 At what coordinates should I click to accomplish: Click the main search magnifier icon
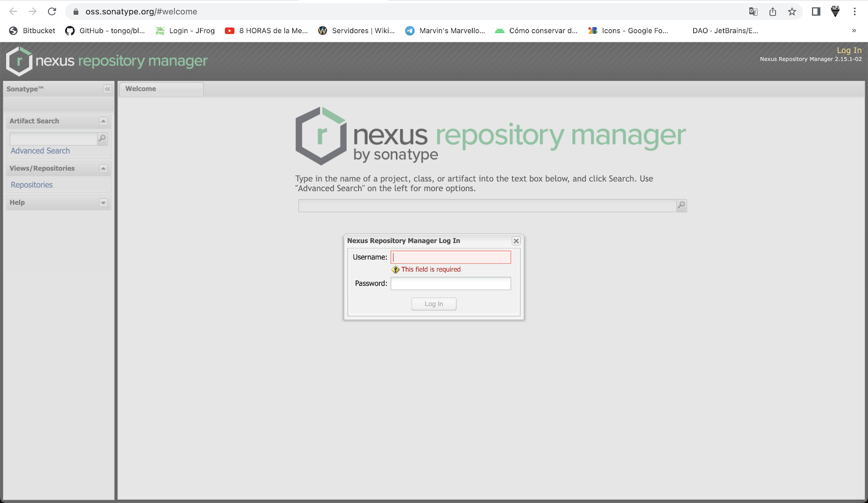[681, 206]
